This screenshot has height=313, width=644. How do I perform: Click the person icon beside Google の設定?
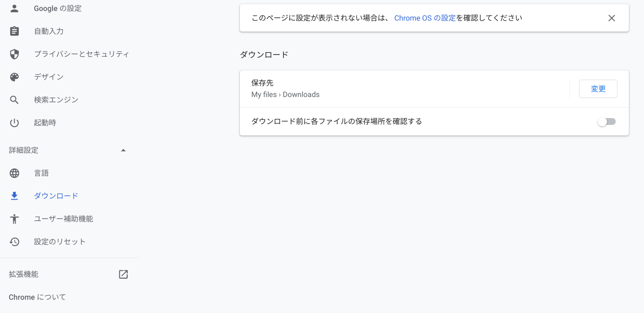pyautogui.click(x=15, y=8)
